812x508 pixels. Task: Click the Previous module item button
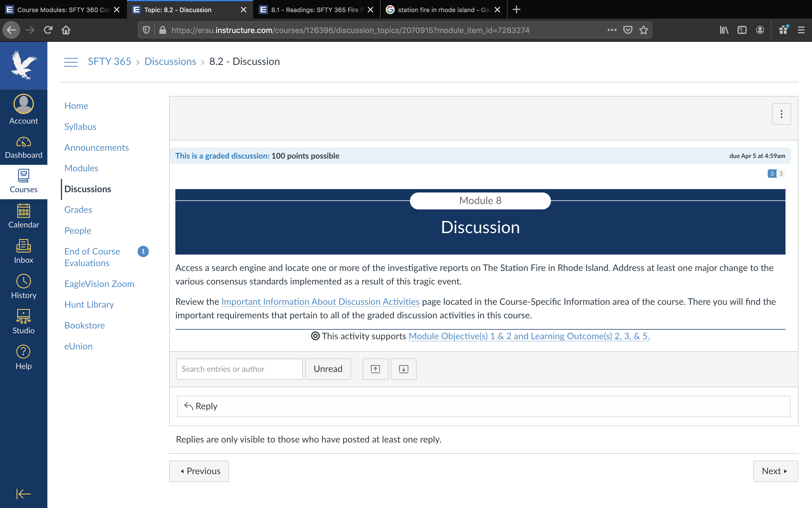pyautogui.click(x=199, y=471)
